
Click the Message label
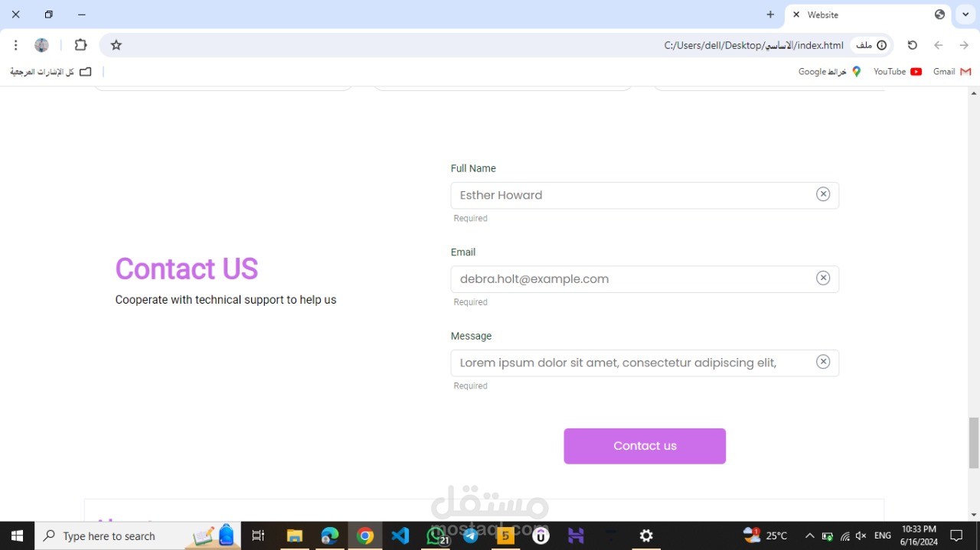(x=472, y=336)
